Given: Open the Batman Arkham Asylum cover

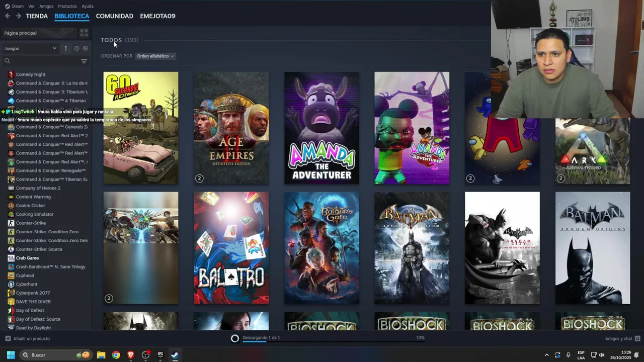Looking at the screenshot, I should tap(412, 248).
